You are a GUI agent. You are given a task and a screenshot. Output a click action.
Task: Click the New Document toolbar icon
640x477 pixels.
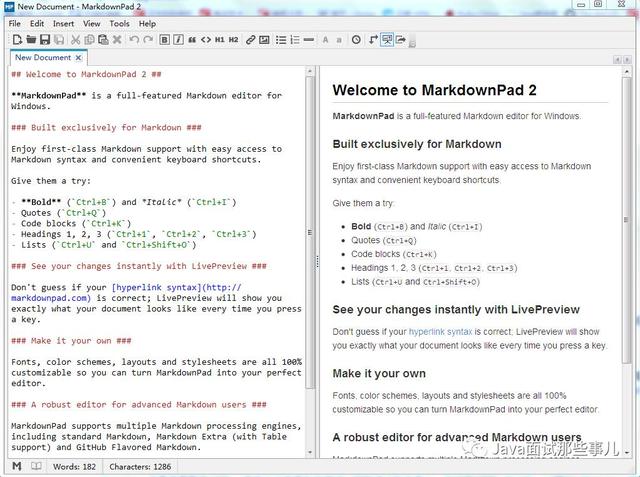[17, 40]
